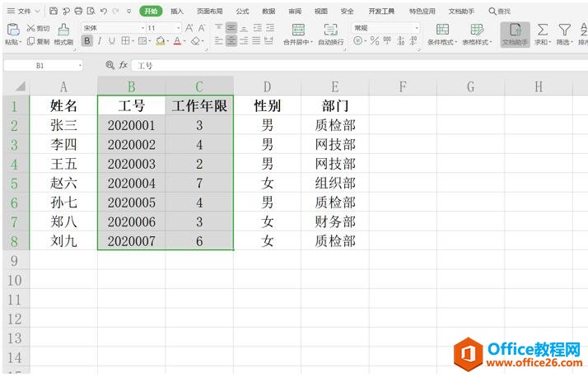Screen dimensions: 588x377
Task: Switch to the 页面布局 tab
Action: 210,12
